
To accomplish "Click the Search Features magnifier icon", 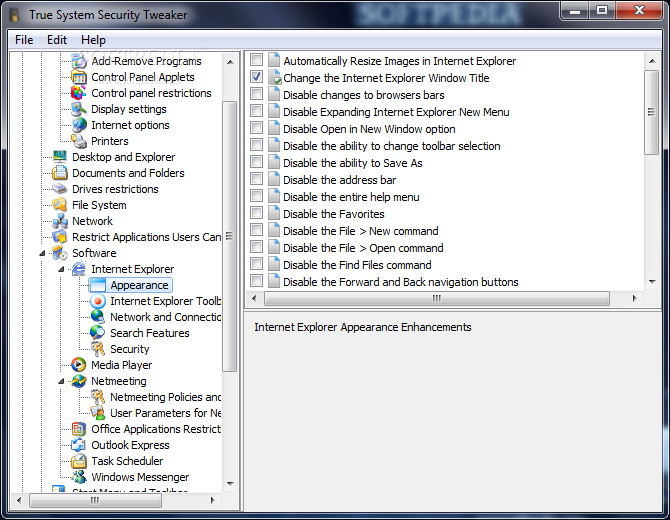I will 98,333.
